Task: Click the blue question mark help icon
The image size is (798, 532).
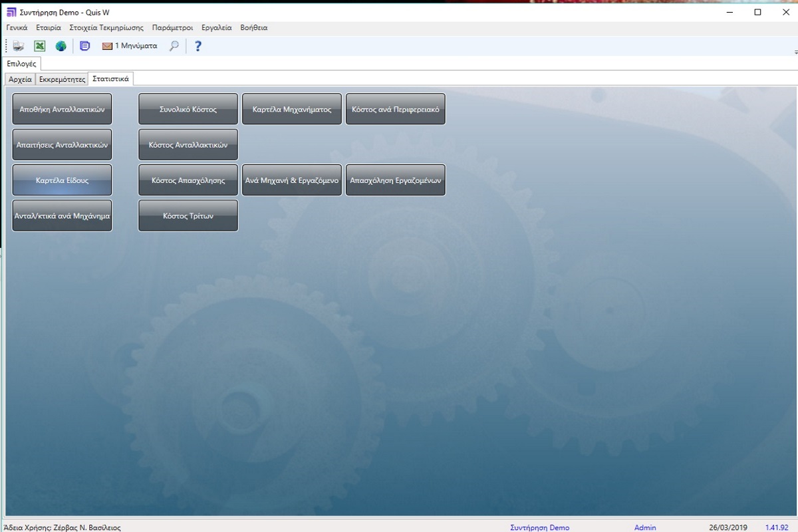Action: (198, 46)
